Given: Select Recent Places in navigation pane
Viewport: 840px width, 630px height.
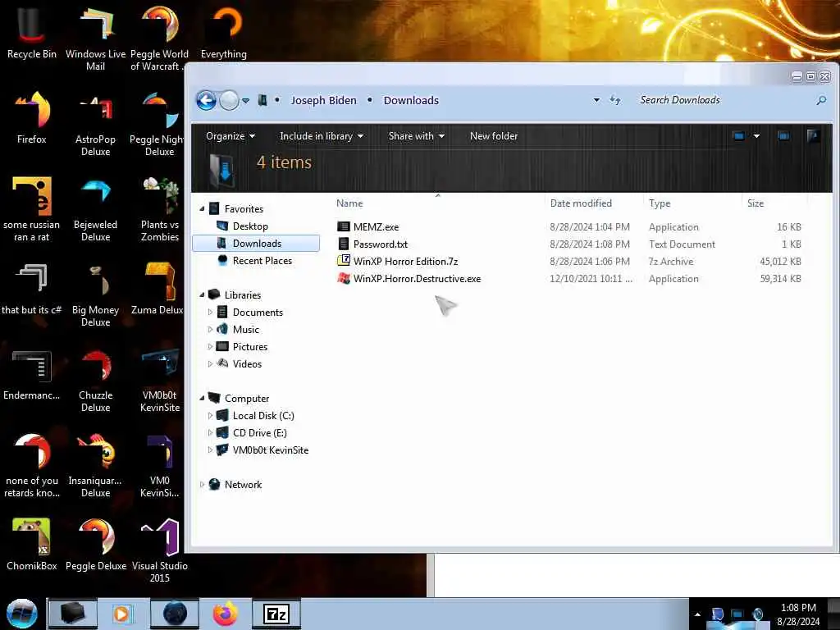Looking at the screenshot, I should click(262, 261).
